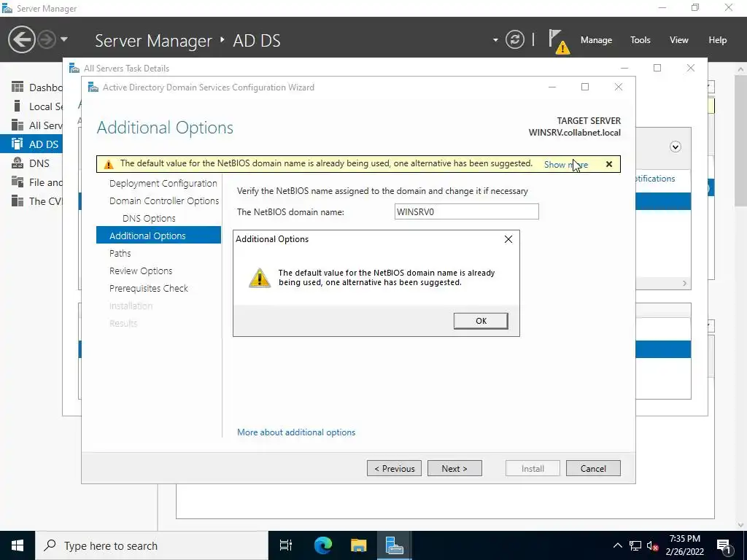Viewport: 747px width, 560px height.
Task: Click the banner warning triangle icon
Action: coord(109,164)
